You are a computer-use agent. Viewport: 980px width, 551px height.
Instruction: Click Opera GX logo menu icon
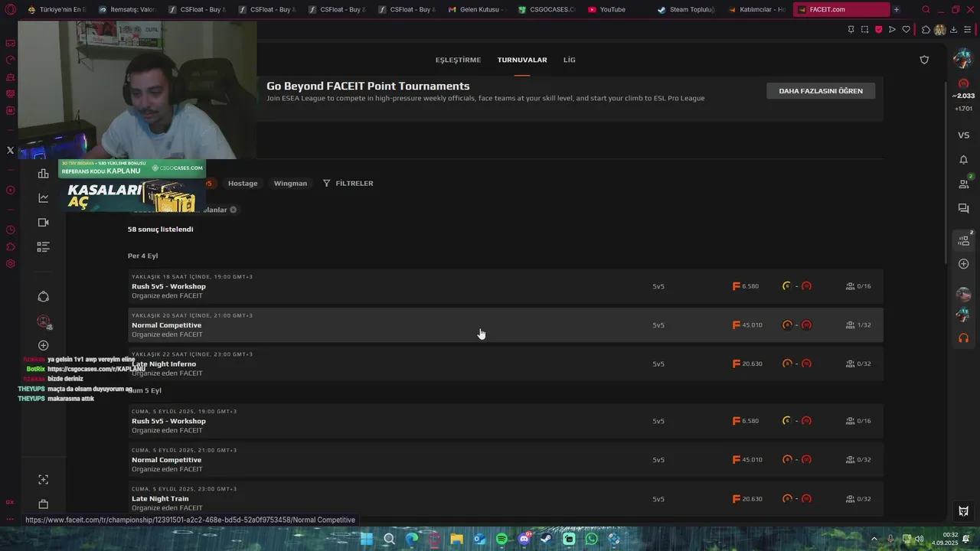tap(10, 10)
